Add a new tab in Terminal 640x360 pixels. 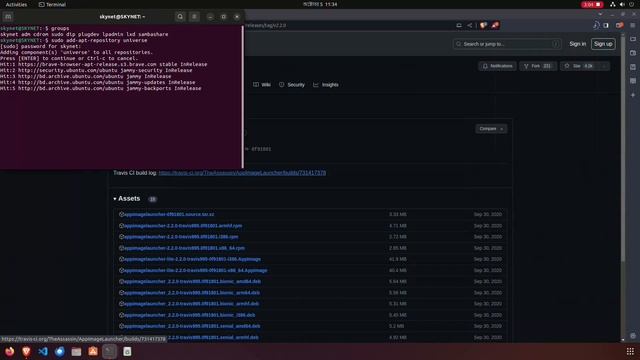[8, 17]
